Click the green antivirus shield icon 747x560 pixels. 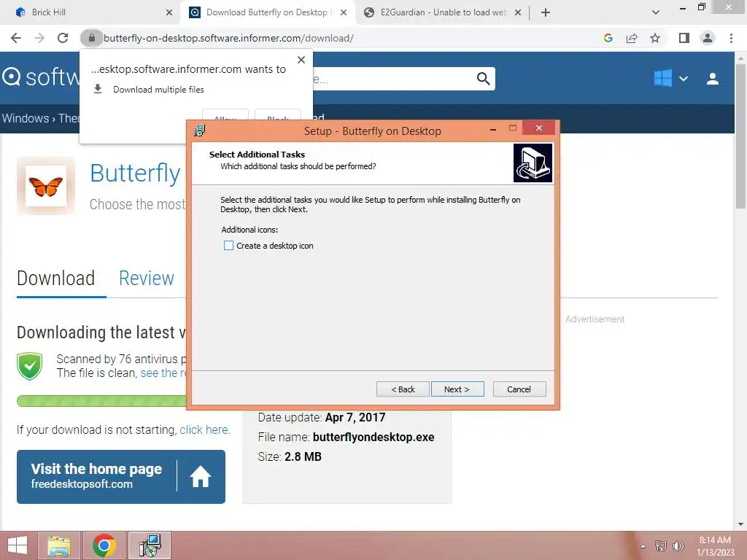click(29, 366)
